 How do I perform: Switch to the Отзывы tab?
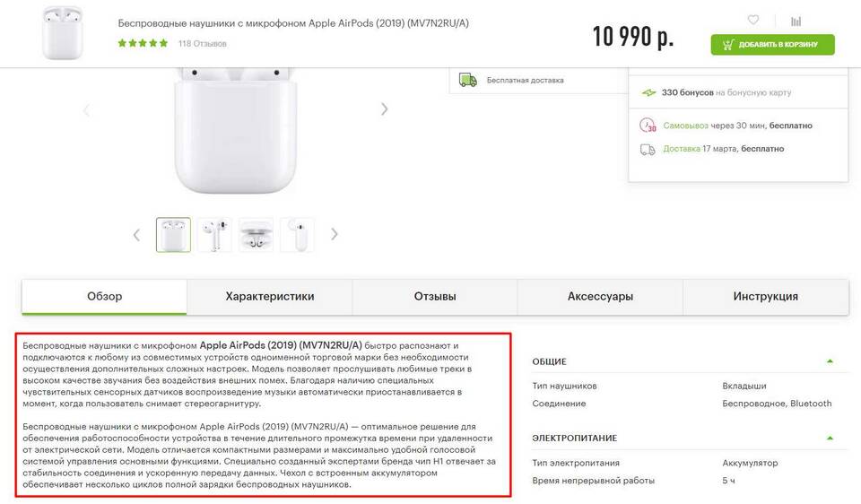(435, 297)
